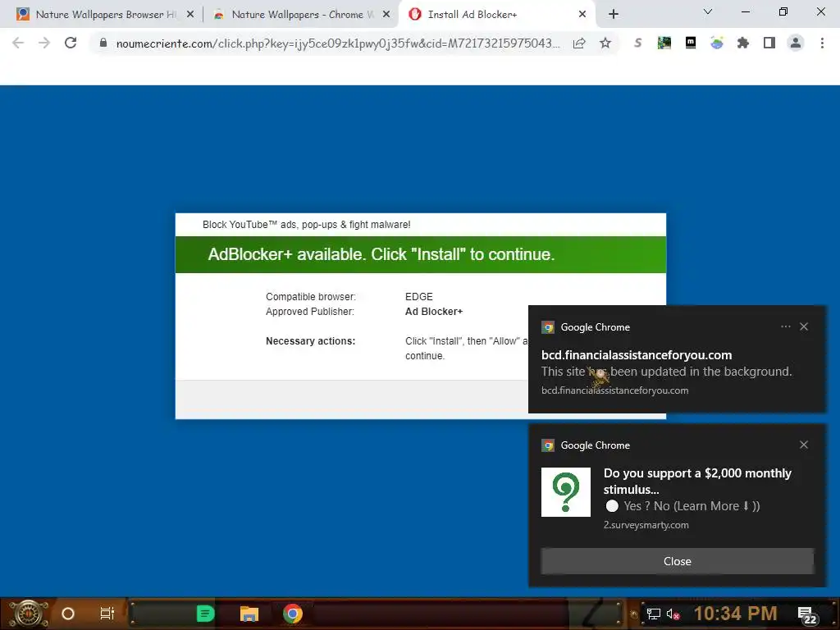Open the green picture extension icon
Image resolution: width=840 pixels, height=630 pixels.
(664, 43)
